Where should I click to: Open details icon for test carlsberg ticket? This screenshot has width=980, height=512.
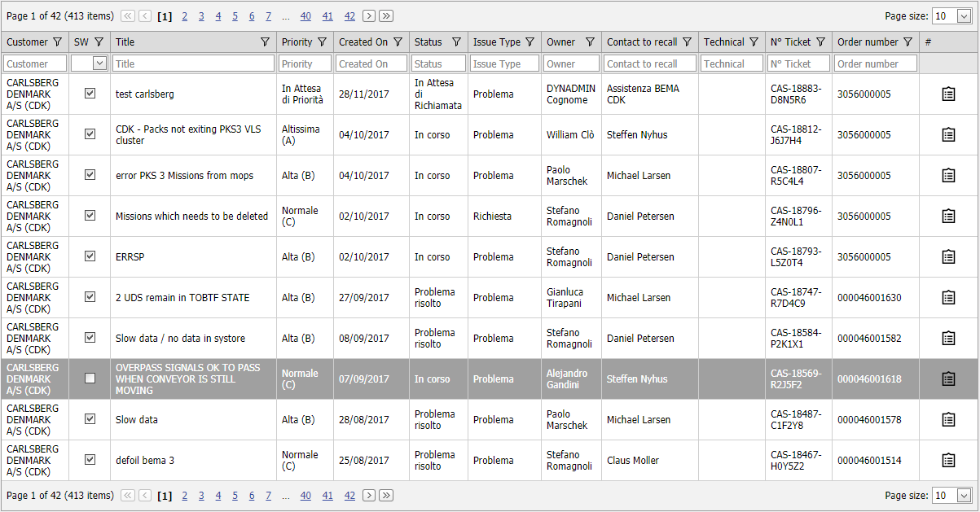coord(948,94)
